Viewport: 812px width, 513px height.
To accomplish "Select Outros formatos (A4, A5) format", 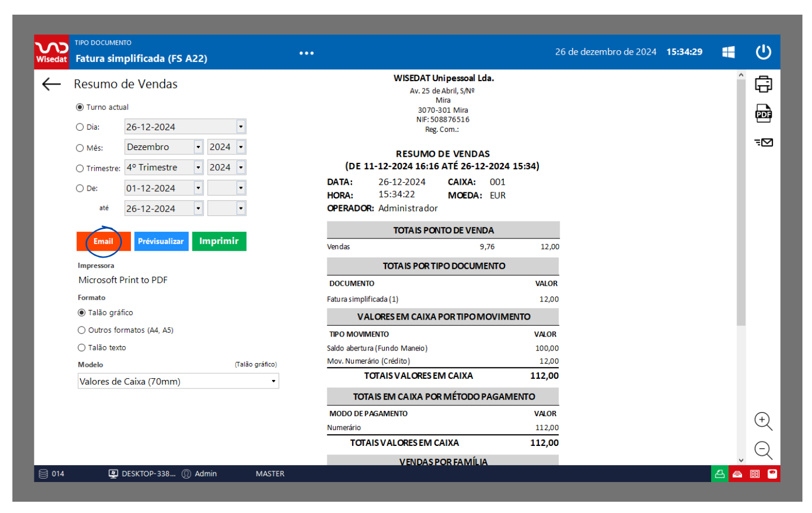I will coord(82,330).
